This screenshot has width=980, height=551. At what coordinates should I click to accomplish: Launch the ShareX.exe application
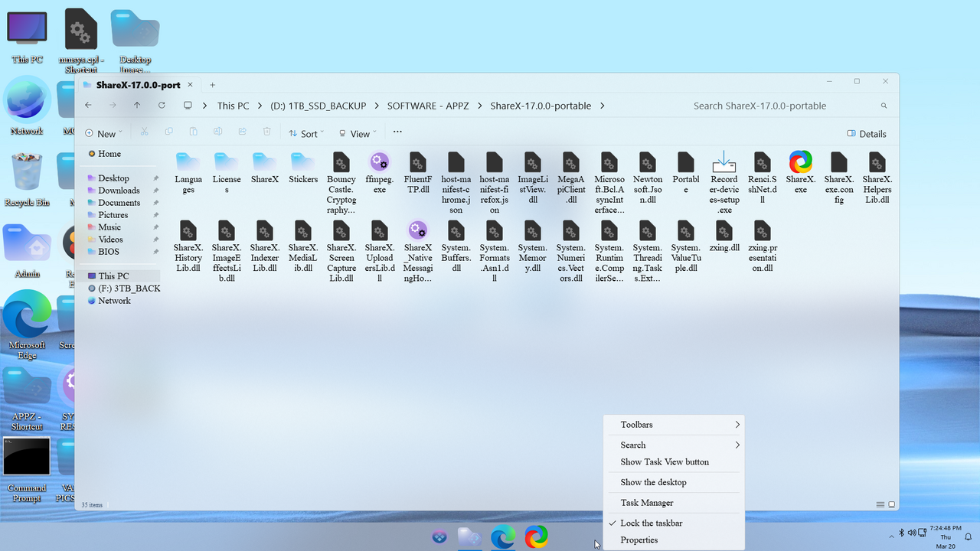click(x=800, y=165)
